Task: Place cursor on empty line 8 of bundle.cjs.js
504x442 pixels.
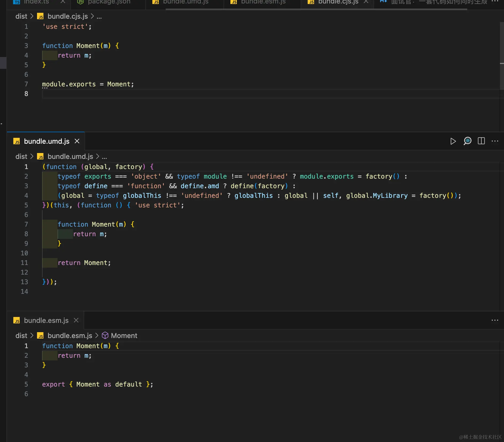Action: pos(271,94)
